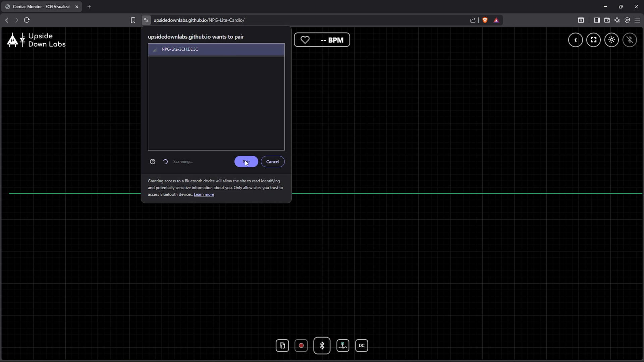This screenshot has height=362, width=644.
Task: Open the Brave Wallet icon
Action: 607,20
